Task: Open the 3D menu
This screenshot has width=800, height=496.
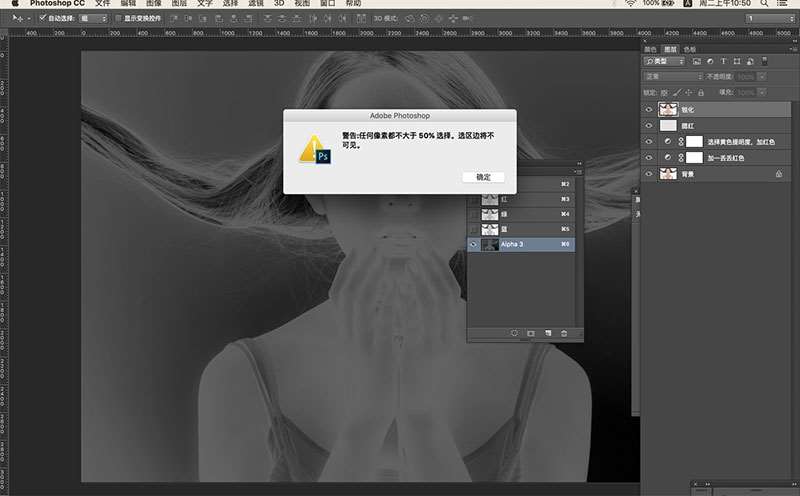Action: point(279,3)
